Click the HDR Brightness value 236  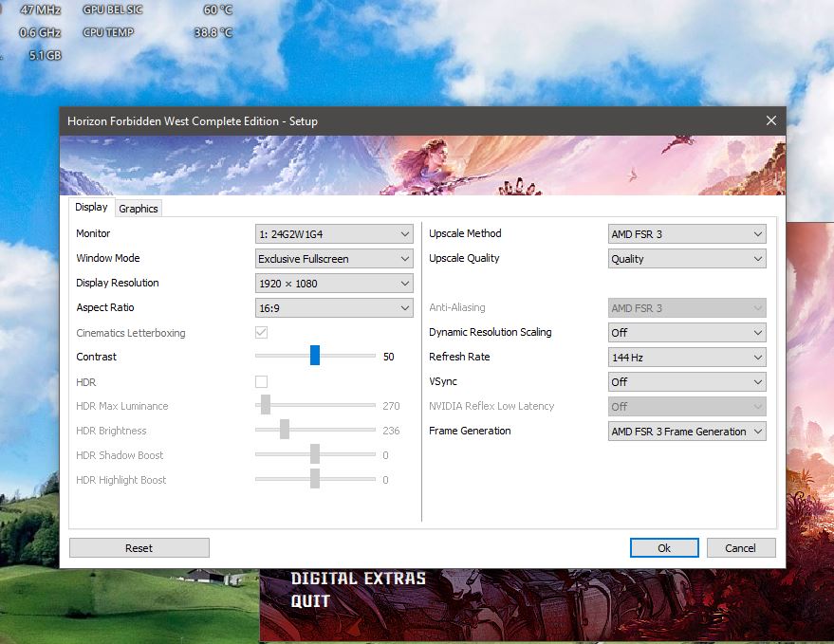click(391, 431)
